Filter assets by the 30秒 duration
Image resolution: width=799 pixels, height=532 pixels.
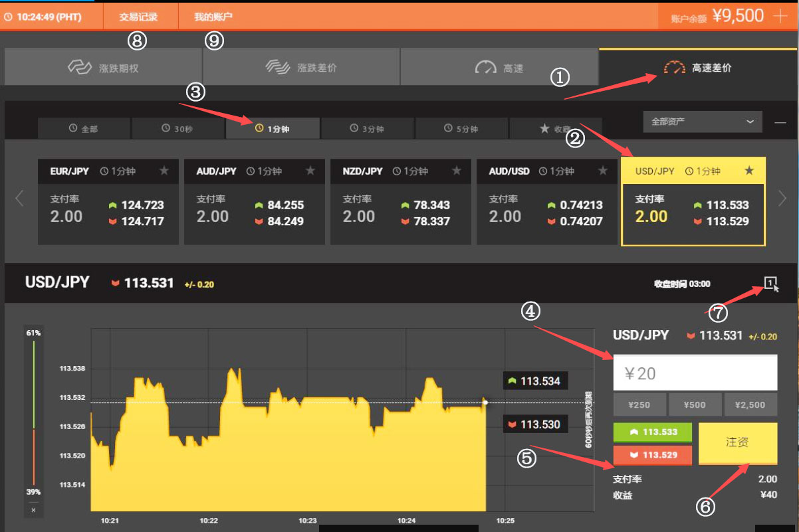coord(177,129)
